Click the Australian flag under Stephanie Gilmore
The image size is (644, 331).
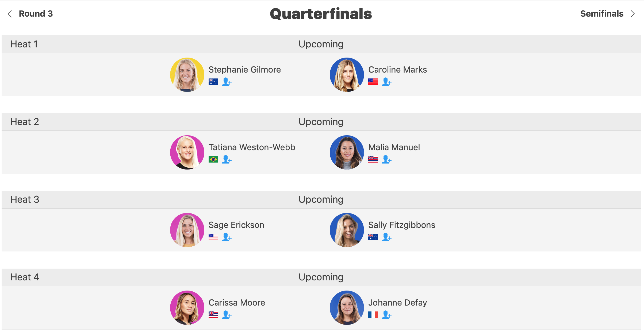coord(213,82)
